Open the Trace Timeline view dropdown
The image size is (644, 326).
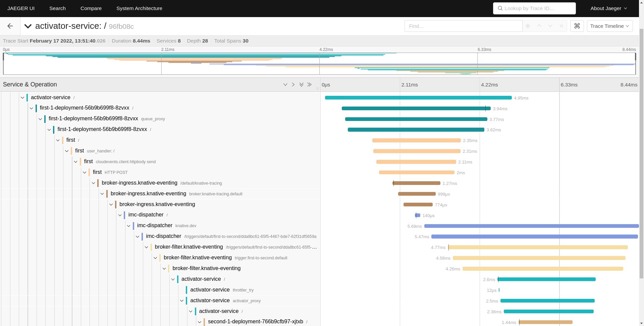(x=609, y=26)
